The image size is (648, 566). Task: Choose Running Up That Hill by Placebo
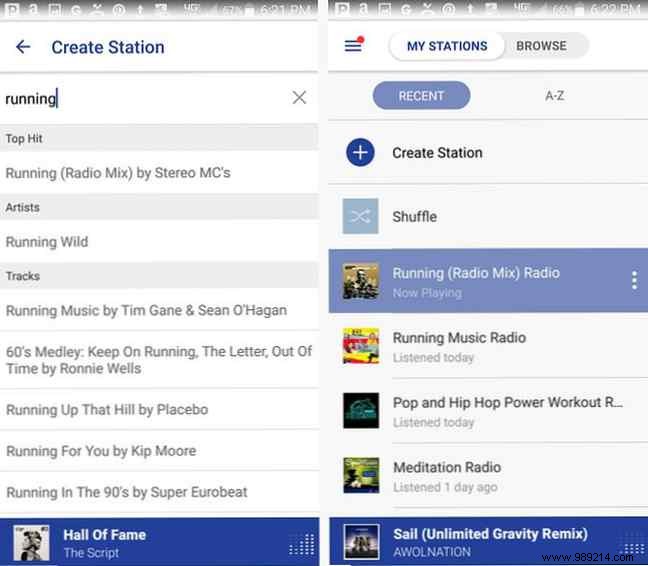pos(159,409)
